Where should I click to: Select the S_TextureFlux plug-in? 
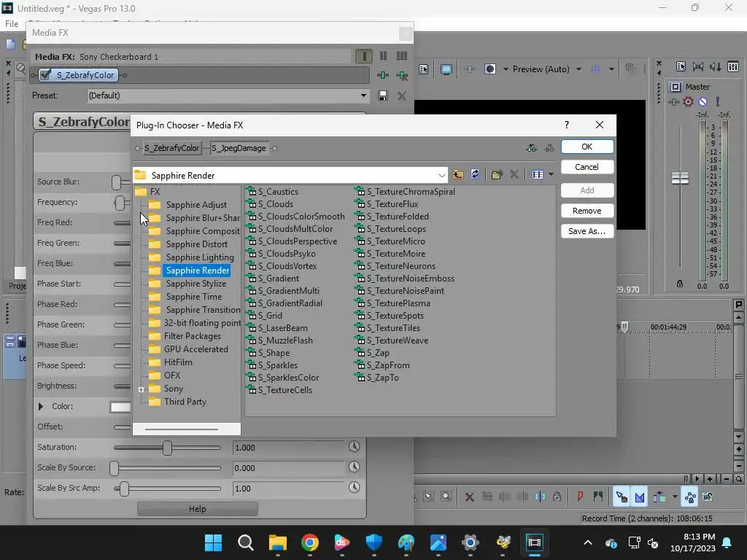tap(392, 204)
